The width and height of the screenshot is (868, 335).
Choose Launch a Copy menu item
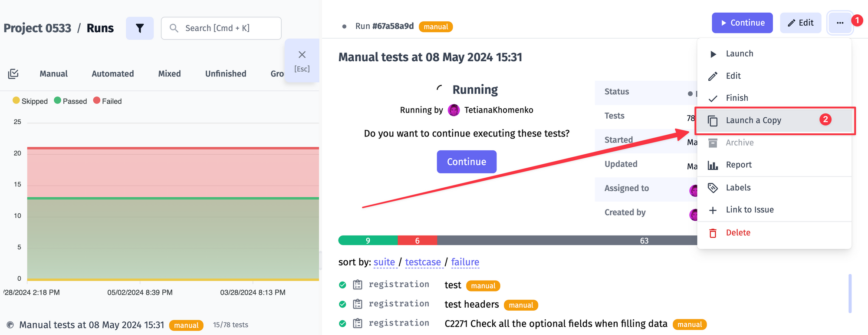(x=774, y=120)
